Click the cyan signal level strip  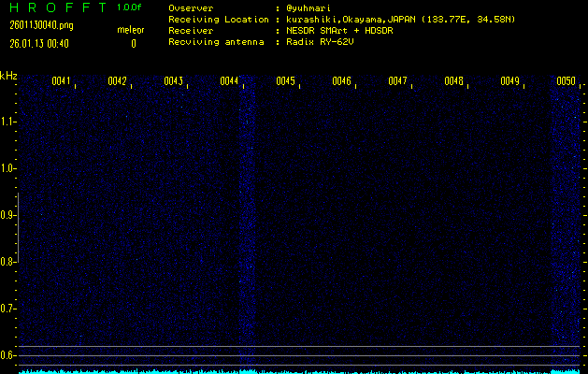(x=299, y=371)
